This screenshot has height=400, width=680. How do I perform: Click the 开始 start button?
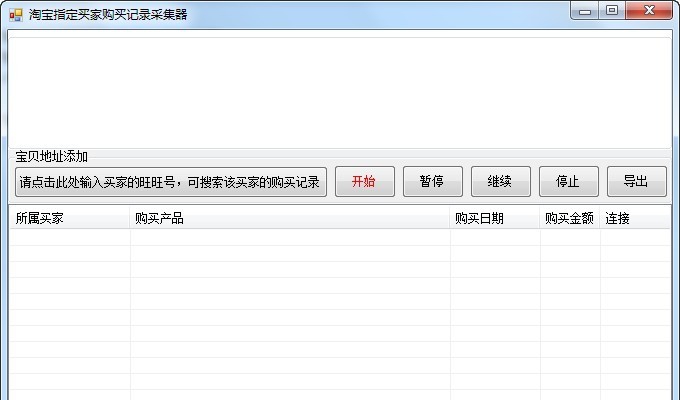point(365,181)
